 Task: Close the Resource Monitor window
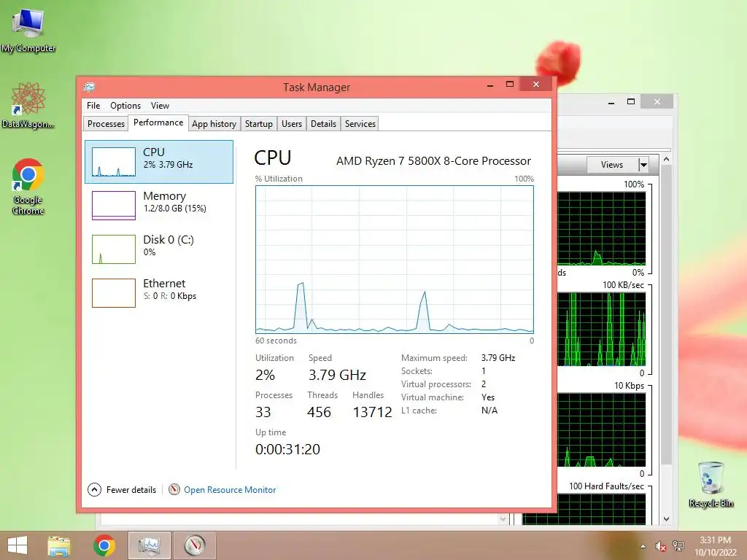coord(657,101)
